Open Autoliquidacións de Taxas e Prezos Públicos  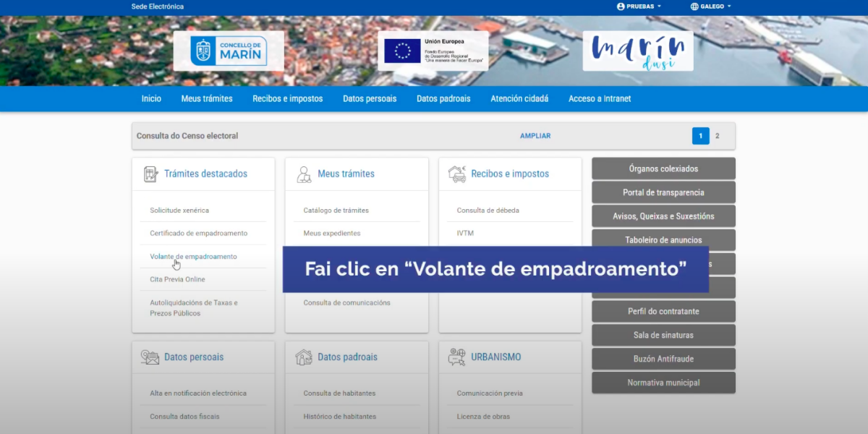tap(194, 308)
